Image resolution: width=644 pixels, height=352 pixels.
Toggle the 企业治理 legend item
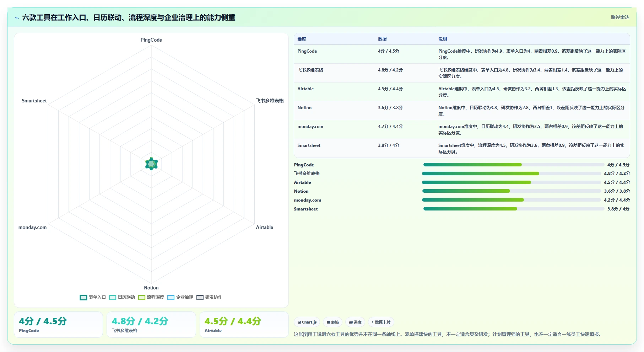coord(180,298)
